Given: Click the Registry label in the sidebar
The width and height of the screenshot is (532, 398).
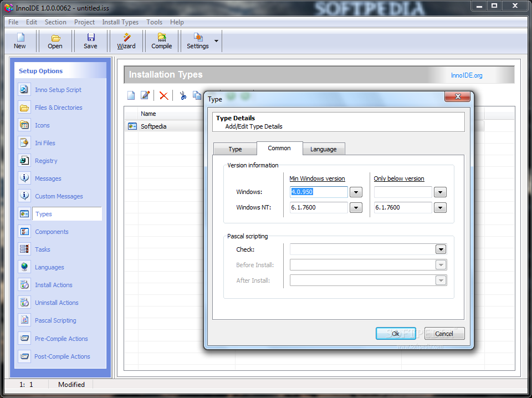Looking at the screenshot, I should 46,161.
